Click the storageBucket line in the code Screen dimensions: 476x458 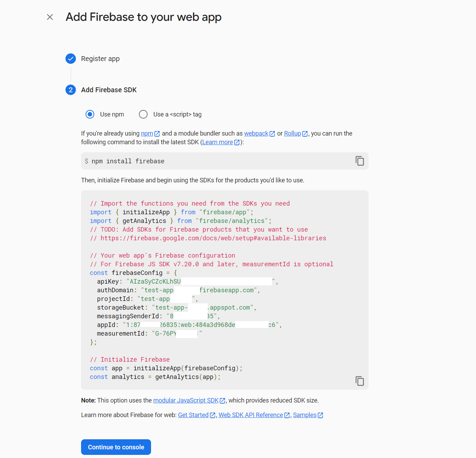click(x=177, y=308)
